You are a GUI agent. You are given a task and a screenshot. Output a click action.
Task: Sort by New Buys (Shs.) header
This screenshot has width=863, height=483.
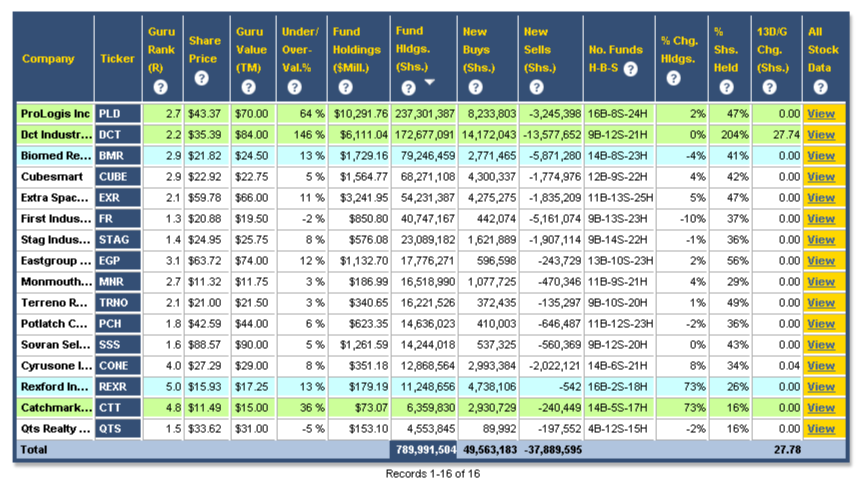click(478, 50)
